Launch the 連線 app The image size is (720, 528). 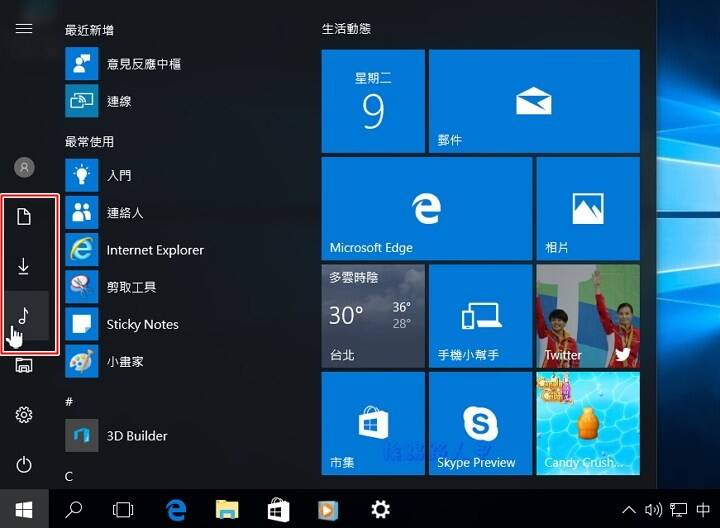tap(98, 101)
